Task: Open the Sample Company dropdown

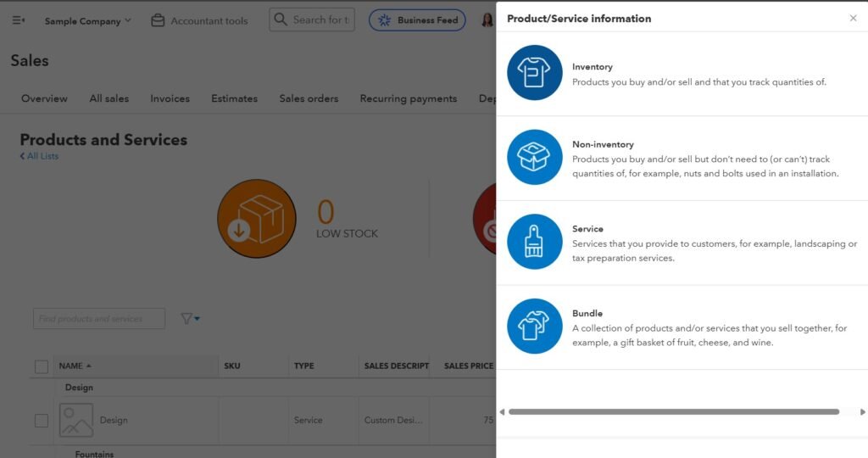Action: pos(87,20)
